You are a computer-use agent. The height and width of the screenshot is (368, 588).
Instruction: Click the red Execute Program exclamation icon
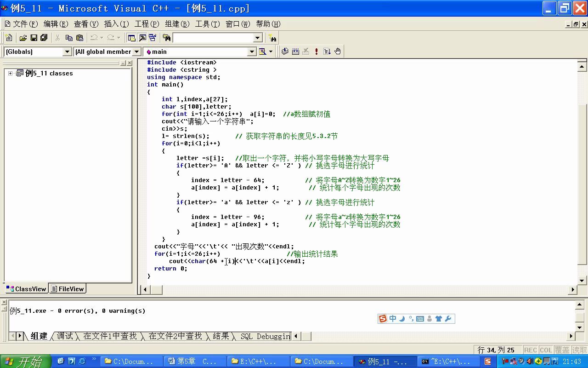[x=317, y=52]
